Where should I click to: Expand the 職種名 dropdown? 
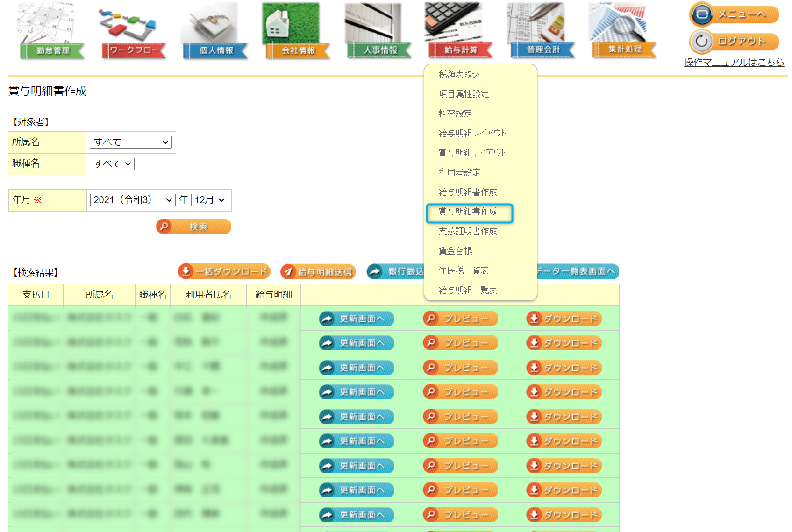112,164
